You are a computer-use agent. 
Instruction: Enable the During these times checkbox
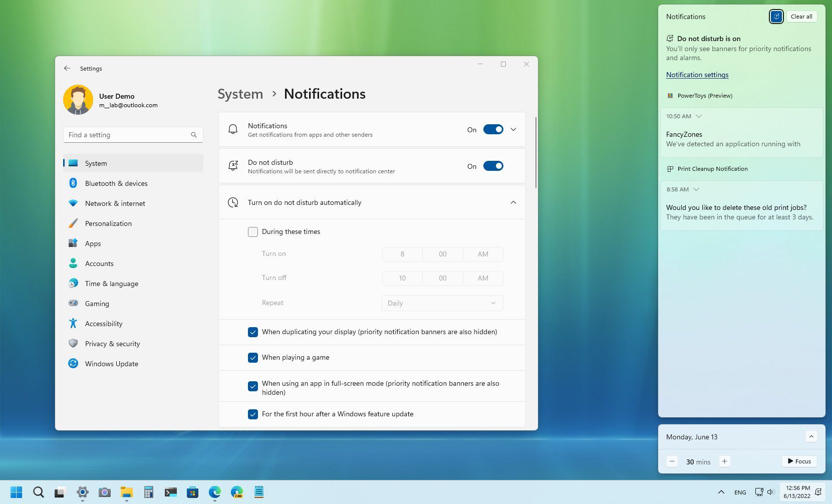coord(253,231)
